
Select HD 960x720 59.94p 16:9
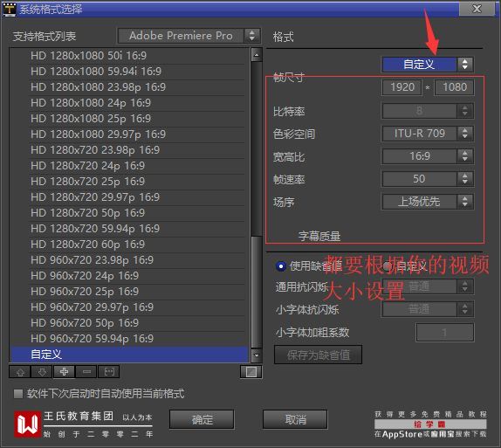tap(129, 339)
